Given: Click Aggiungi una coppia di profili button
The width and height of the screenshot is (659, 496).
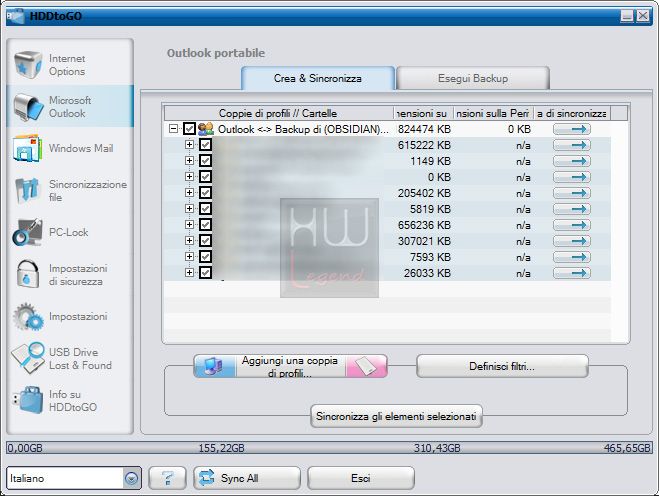Looking at the screenshot, I should [x=290, y=366].
